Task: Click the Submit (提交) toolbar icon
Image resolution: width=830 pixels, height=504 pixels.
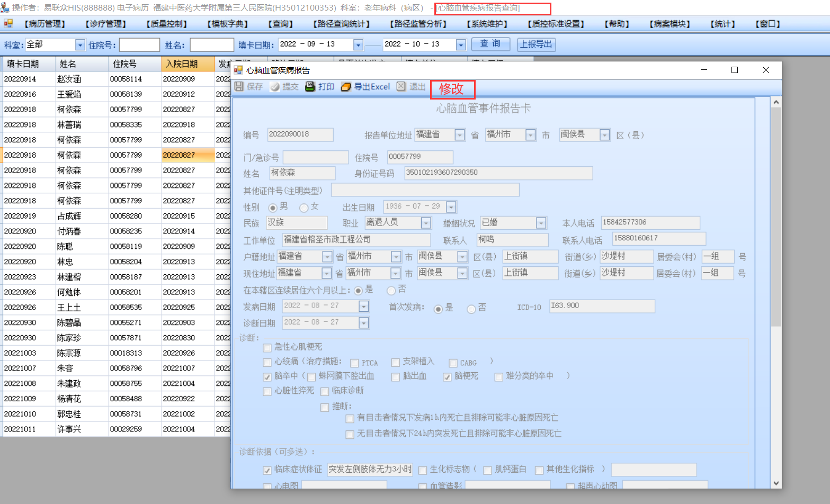Action: coord(274,87)
